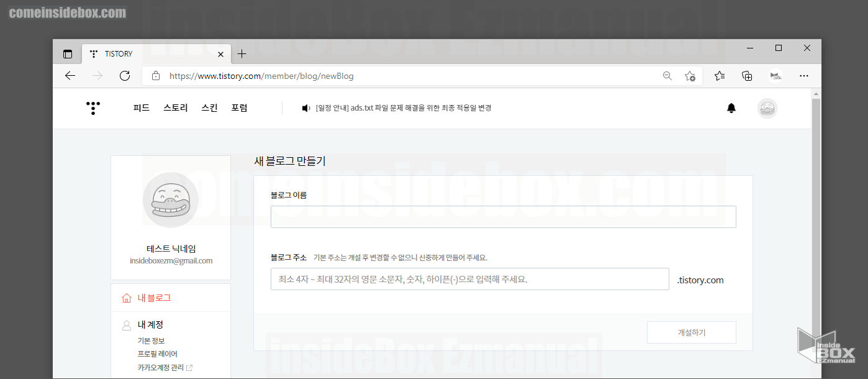Image resolution: width=868 pixels, height=379 pixels.
Task: Click the page scrollbar up arrow
Action: click(x=816, y=94)
